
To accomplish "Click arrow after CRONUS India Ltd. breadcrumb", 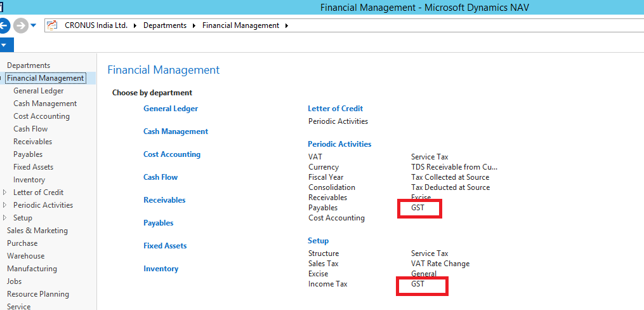I will pyautogui.click(x=135, y=25).
